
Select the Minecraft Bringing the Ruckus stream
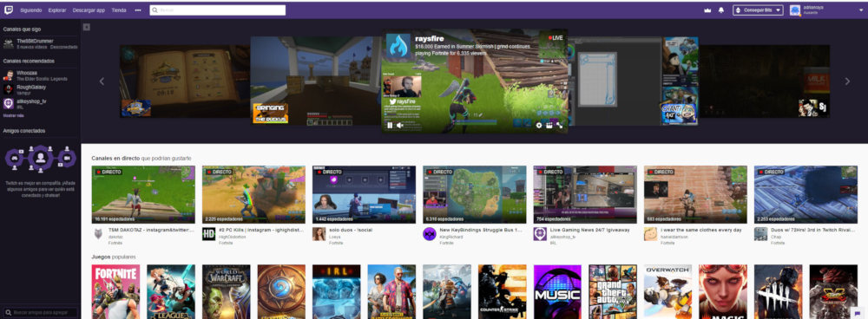tap(316, 81)
